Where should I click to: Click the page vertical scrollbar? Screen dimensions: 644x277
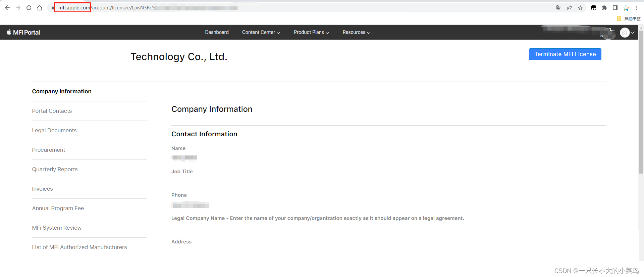641,102
